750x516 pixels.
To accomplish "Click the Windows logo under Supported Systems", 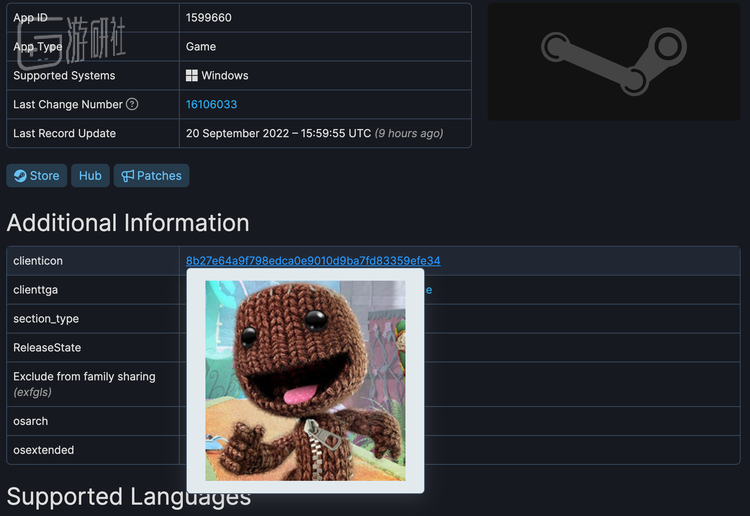I will click(x=192, y=76).
